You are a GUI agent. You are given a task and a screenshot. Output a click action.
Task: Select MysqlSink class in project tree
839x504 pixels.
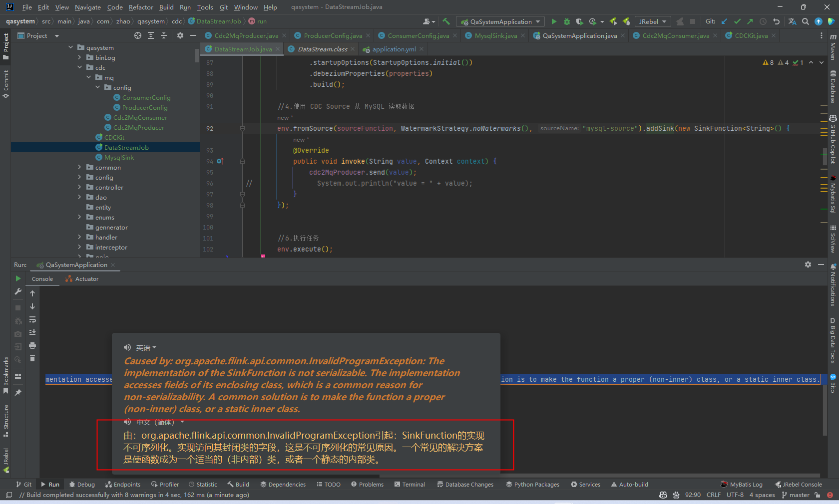[119, 157]
